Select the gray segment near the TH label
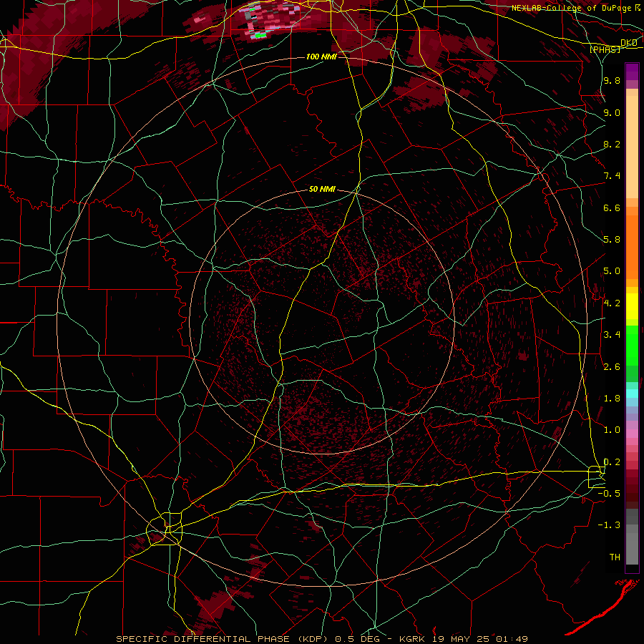The height and width of the screenshot is (644, 644). coord(632,548)
